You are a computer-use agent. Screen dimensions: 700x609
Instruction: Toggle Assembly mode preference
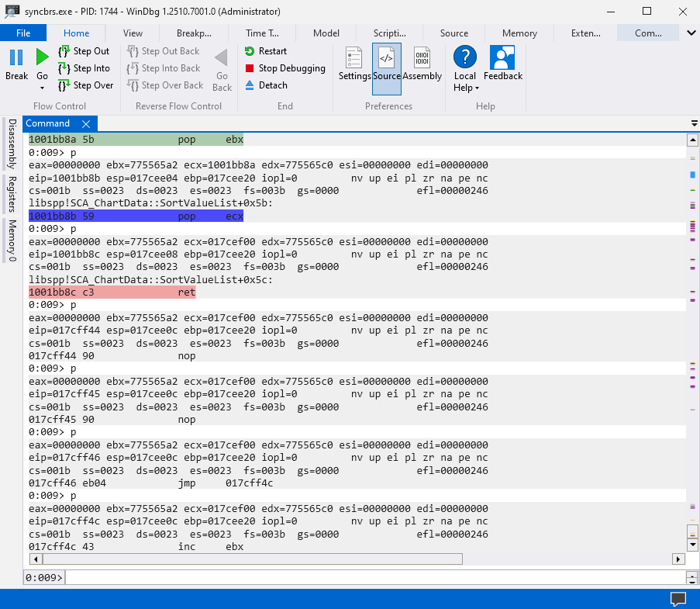pyautogui.click(x=422, y=64)
